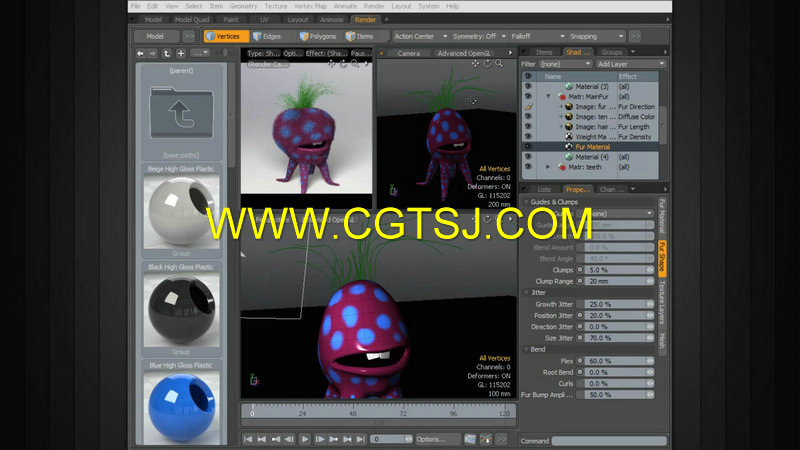Open the Filter (none) dropdown
This screenshot has height=450, width=800.
coord(565,64)
